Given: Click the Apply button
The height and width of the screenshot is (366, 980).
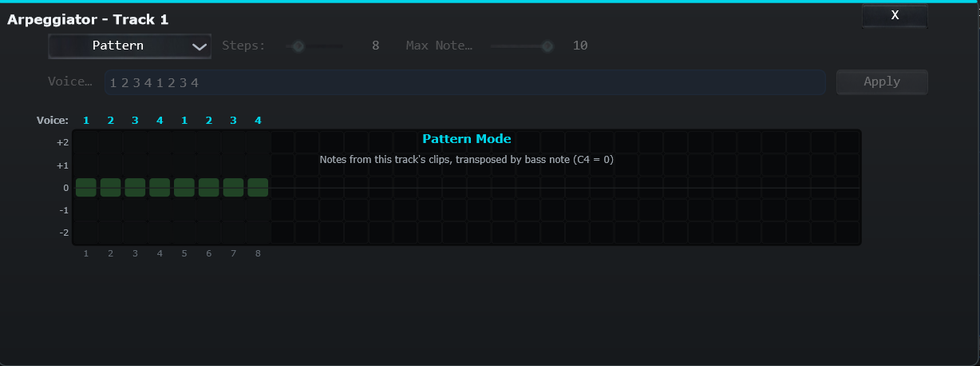Looking at the screenshot, I should pyautogui.click(x=882, y=82).
